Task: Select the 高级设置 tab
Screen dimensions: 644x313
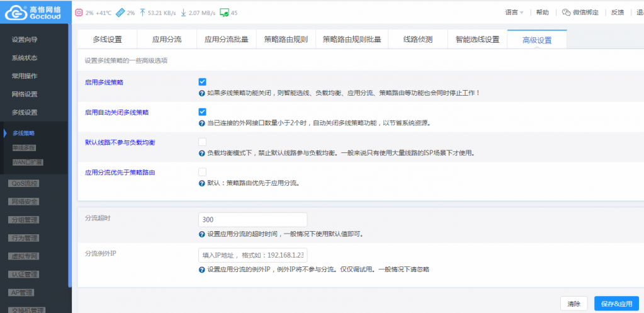Action: click(x=537, y=40)
